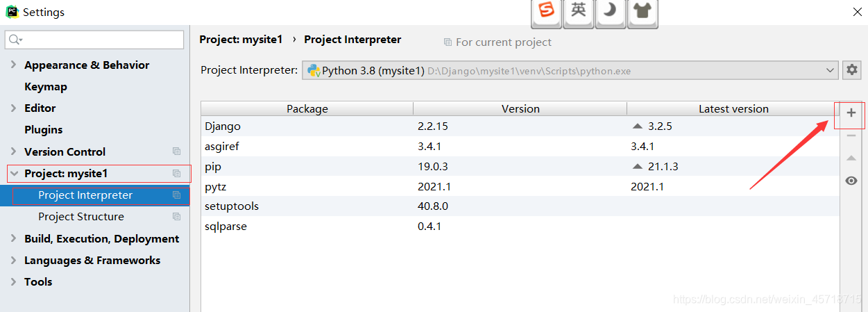Toggle the moon icon in IME toolbar

(611, 11)
